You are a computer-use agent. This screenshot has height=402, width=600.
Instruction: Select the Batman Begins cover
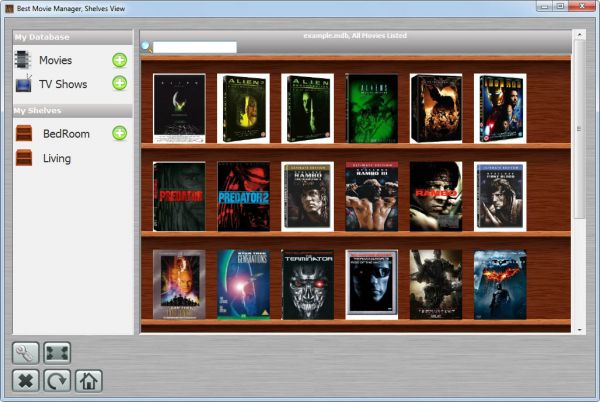[x=436, y=109]
